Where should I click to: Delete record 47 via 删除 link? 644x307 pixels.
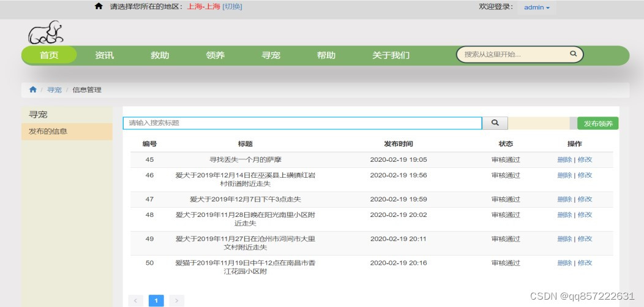click(564, 199)
